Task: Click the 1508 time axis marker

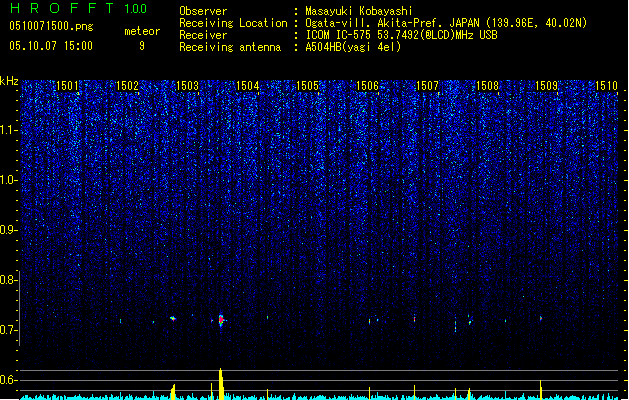Action: [x=487, y=86]
